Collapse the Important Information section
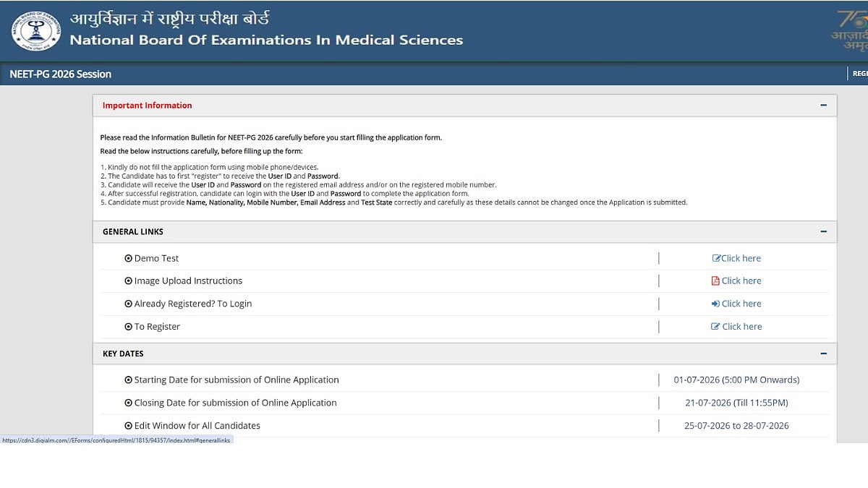The height and width of the screenshot is (488, 868). point(823,106)
